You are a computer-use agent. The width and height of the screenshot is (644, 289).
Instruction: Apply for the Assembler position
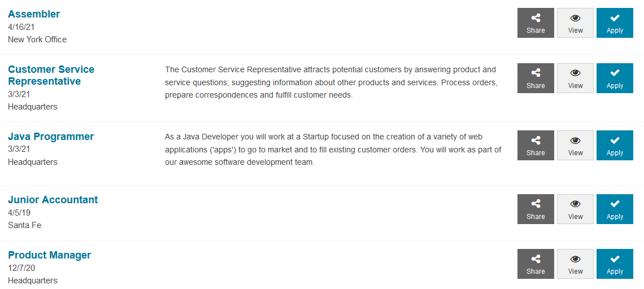(615, 23)
